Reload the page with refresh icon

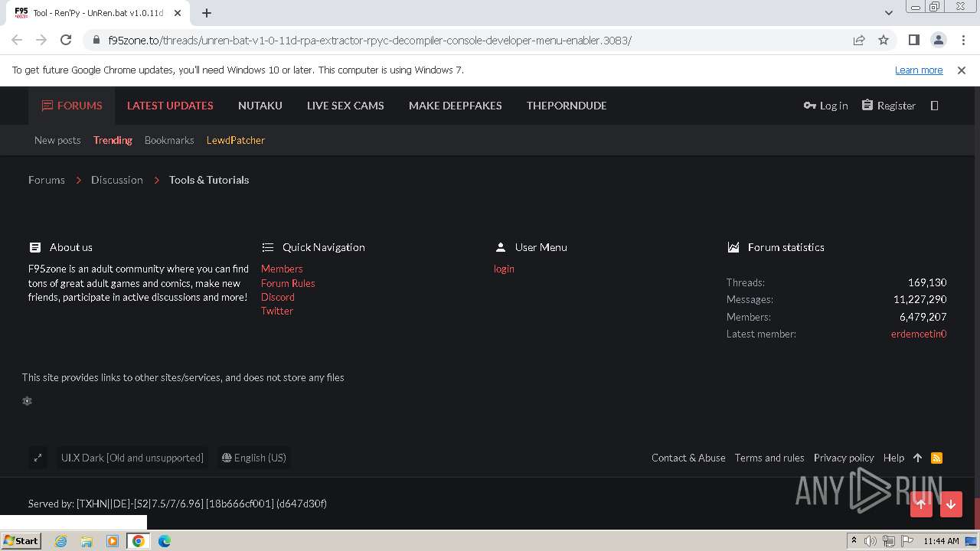pos(66,40)
